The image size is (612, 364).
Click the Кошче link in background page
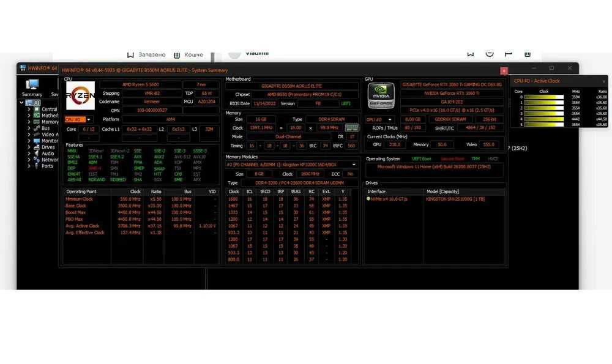click(193, 54)
